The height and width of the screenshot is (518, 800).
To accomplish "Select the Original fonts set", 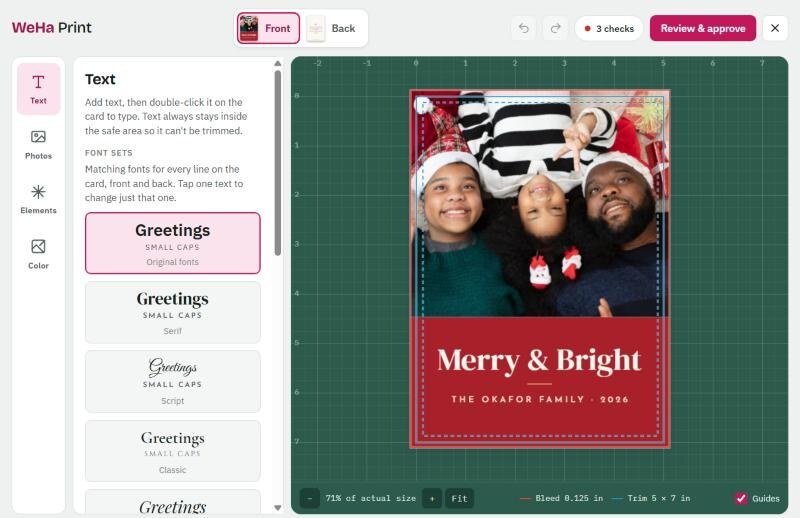I will click(172, 243).
